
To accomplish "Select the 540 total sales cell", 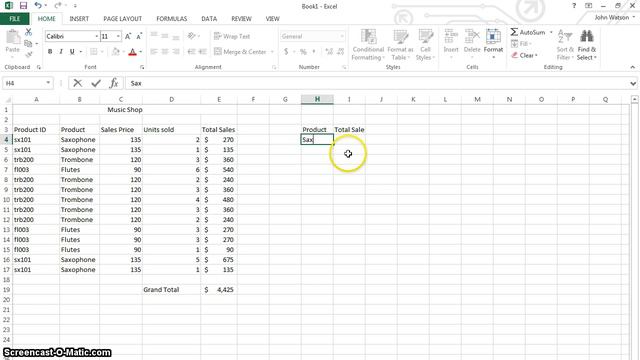I will pyautogui.click(x=219, y=169).
